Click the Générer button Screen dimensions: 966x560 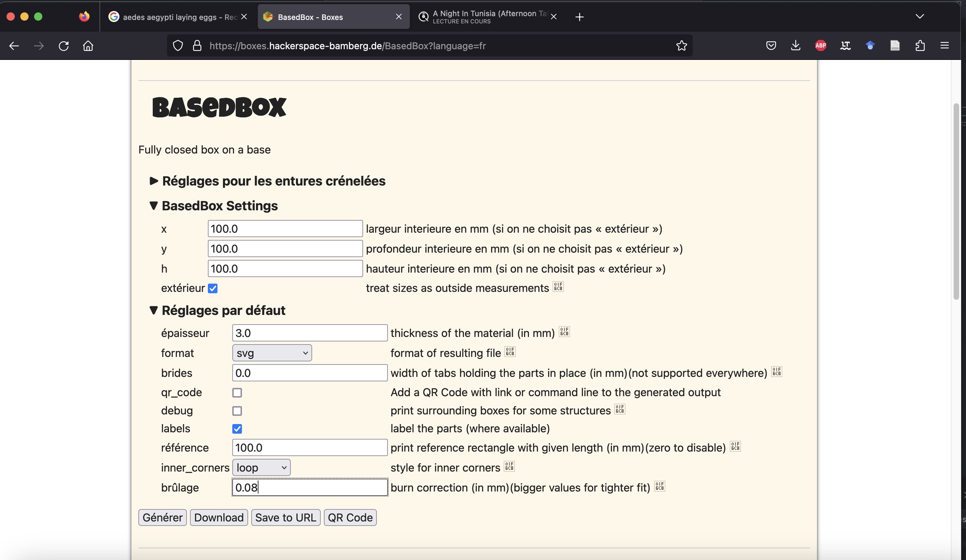[162, 517]
